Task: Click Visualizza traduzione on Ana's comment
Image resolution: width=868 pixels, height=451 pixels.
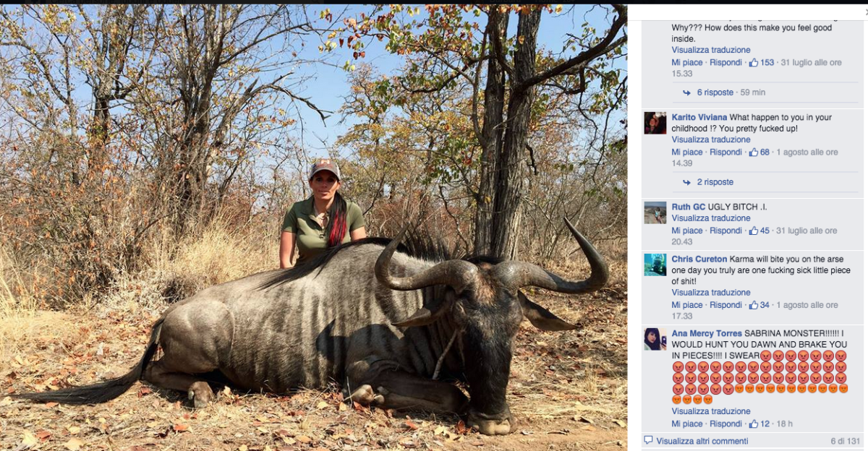Action: pos(711,411)
